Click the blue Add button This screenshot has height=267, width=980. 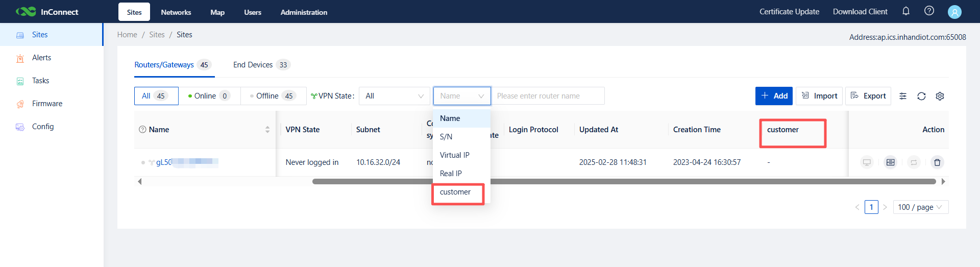(773, 96)
